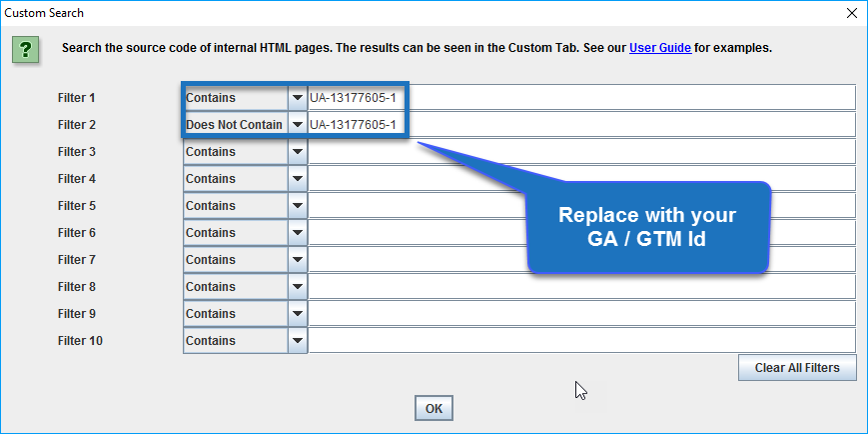Open the Filter 6 condition dropdown
Screen dimensions: 868x434
coord(245,233)
